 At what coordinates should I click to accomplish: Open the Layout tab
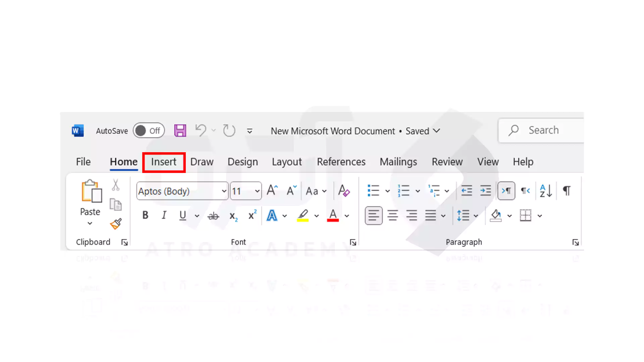coord(287,162)
